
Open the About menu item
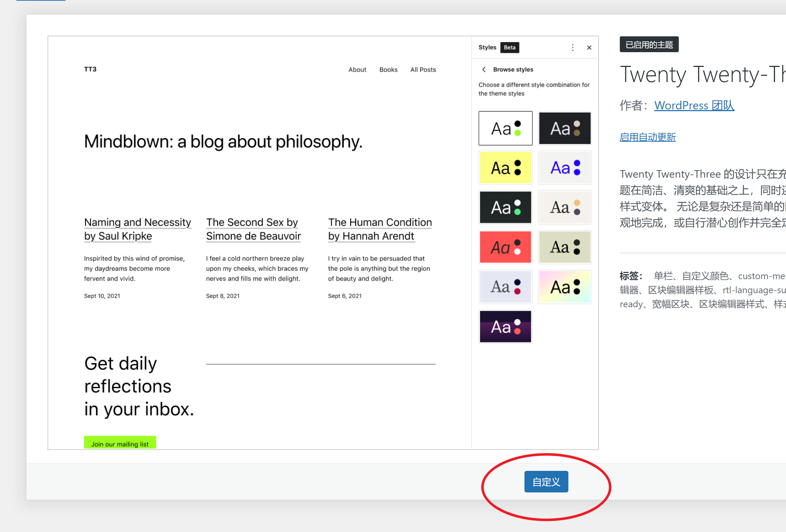coord(357,70)
